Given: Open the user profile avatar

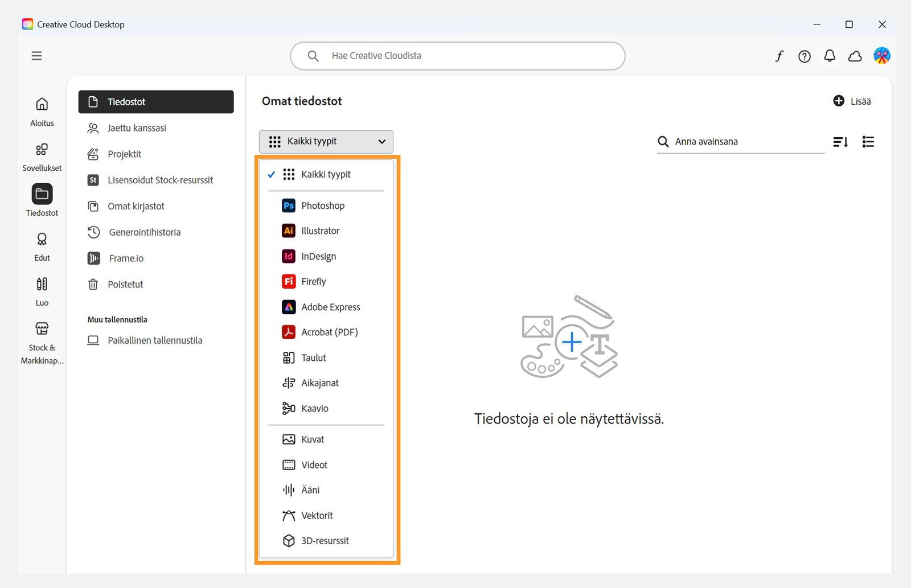Looking at the screenshot, I should 881,55.
